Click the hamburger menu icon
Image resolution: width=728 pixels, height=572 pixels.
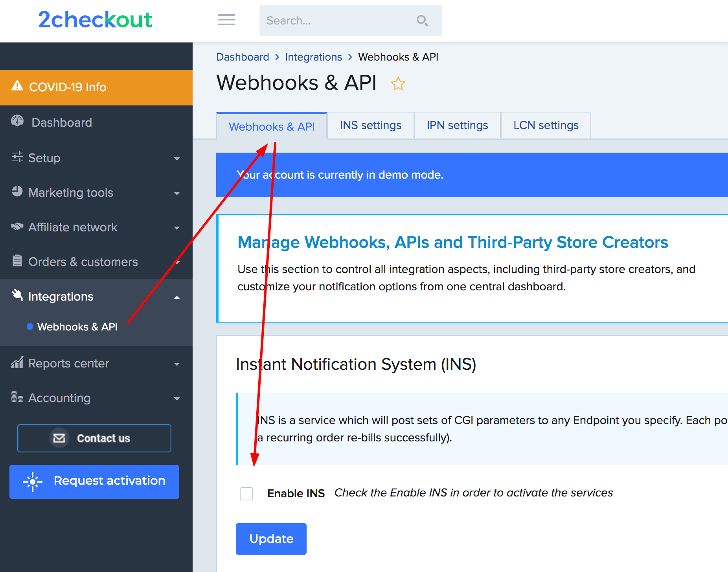point(226,20)
